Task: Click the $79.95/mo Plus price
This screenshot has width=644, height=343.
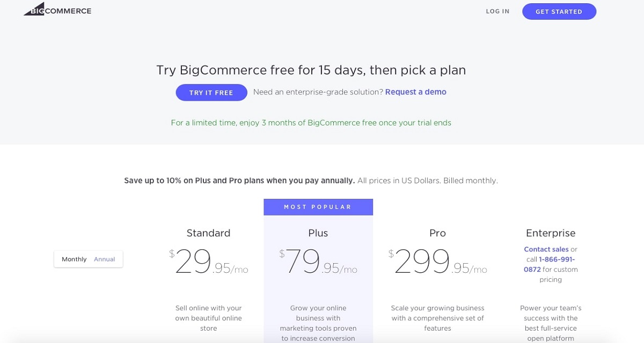Action: click(x=318, y=263)
